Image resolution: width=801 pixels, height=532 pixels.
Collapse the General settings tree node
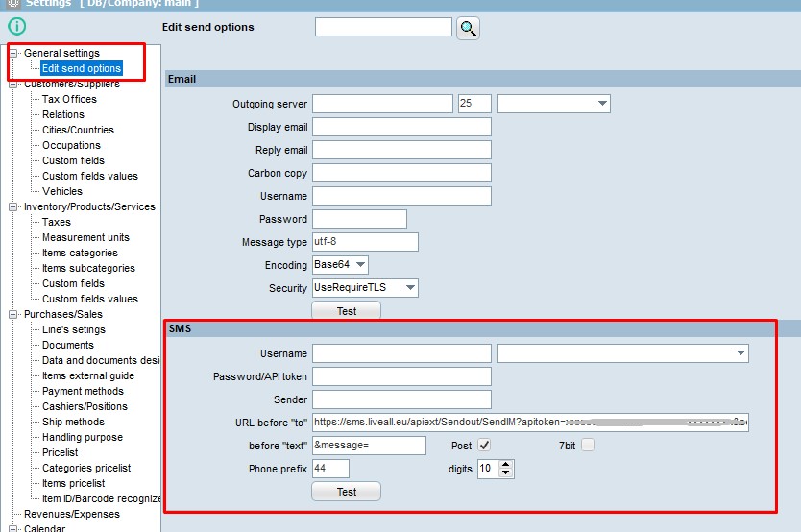pyautogui.click(x=14, y=54)
